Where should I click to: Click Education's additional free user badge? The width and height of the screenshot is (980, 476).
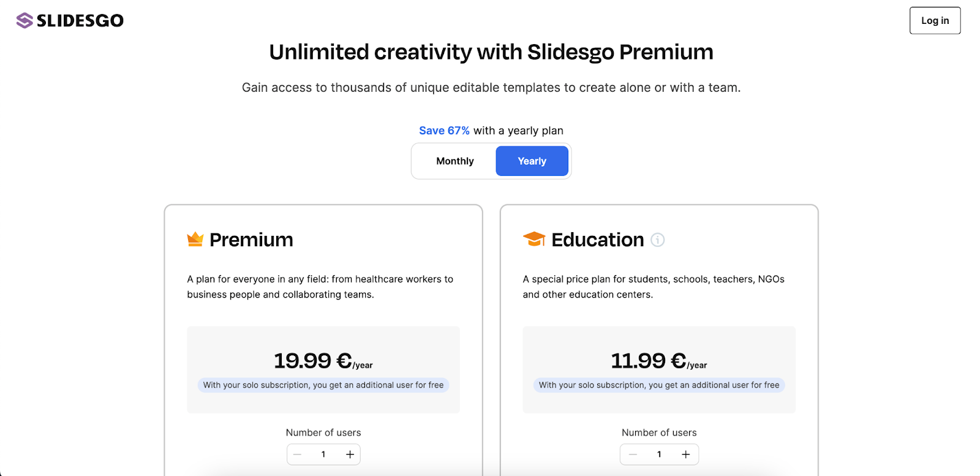pyautogui.click(x=659, y=385)
